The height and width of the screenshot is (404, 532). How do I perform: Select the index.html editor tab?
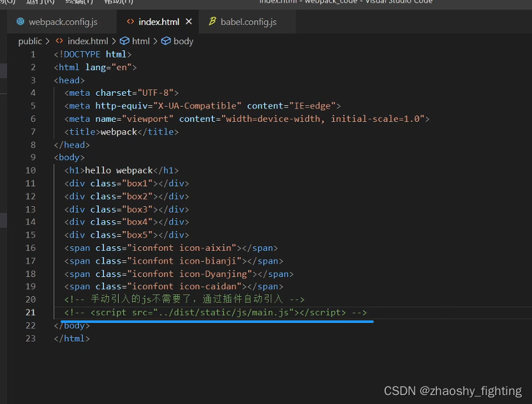tap(159, 22)
